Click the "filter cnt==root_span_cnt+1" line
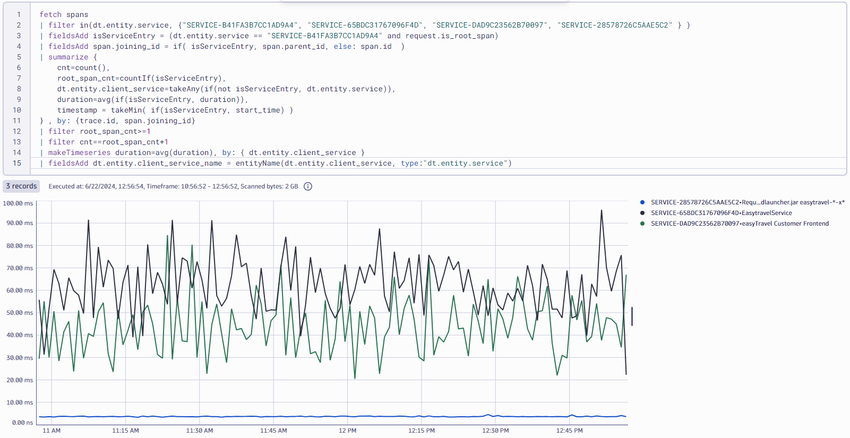 coord(104,141)
